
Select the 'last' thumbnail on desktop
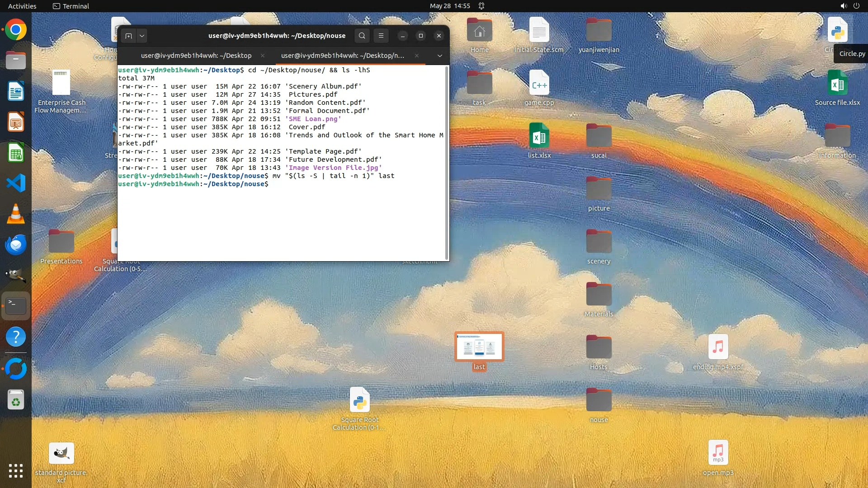tap(479, 347)
